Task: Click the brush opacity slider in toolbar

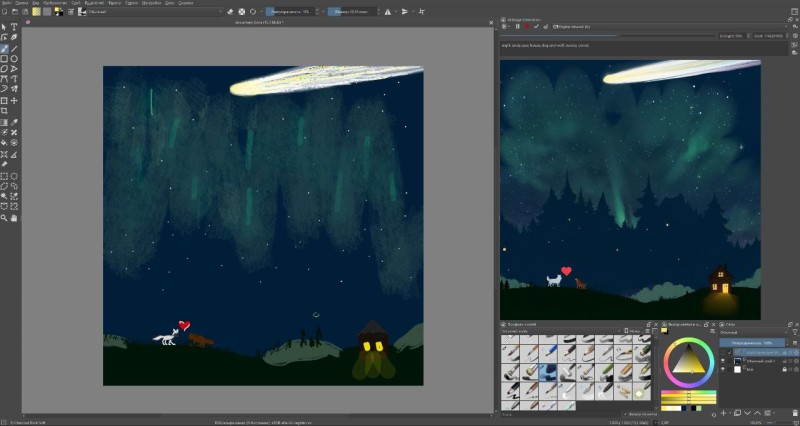Action: tap(291, 12)
